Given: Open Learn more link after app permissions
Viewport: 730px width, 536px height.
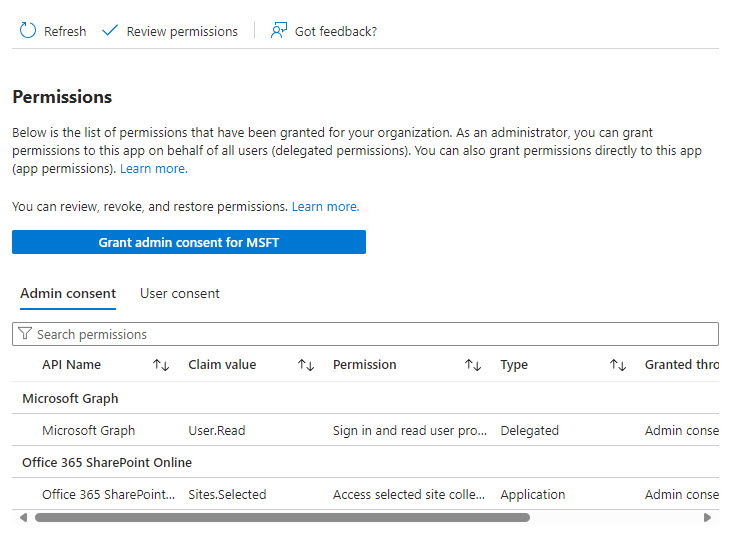Looking at the screenshot, I should click(154, 169).
